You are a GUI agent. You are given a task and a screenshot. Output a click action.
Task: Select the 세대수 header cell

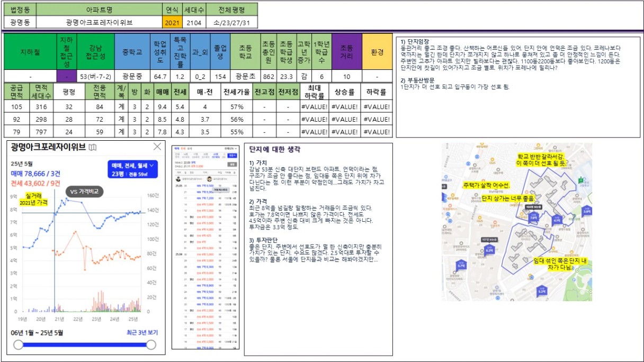coord(193,10)
